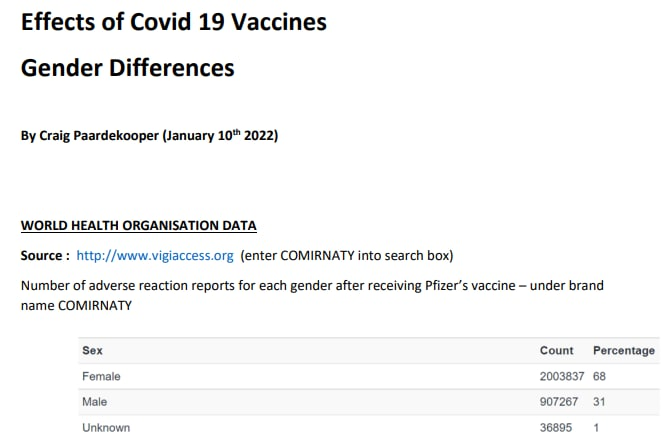666x443 pixels.
Task: Click the 'Count' column header
Action: pyautogui.click(x=556, y=351)
